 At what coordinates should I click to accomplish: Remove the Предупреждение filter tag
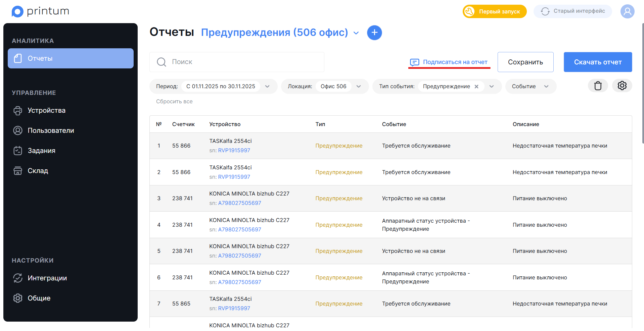(476, 87)
